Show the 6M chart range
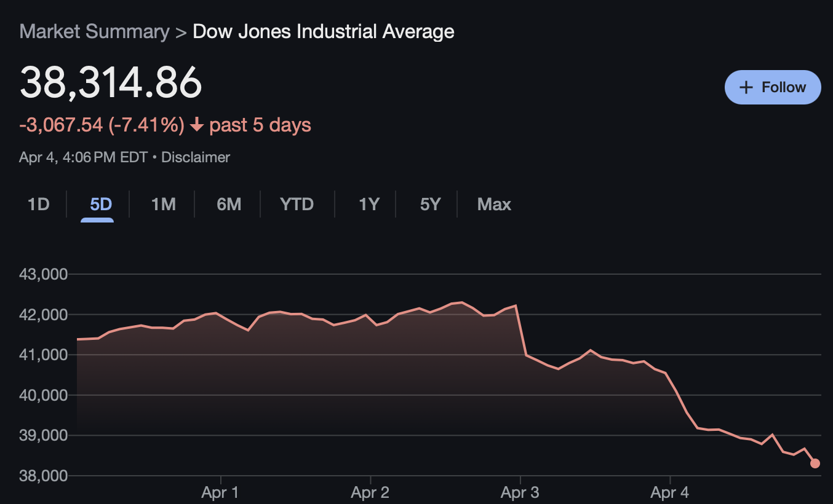Viewport: 833px width, 504px height. 229,204
